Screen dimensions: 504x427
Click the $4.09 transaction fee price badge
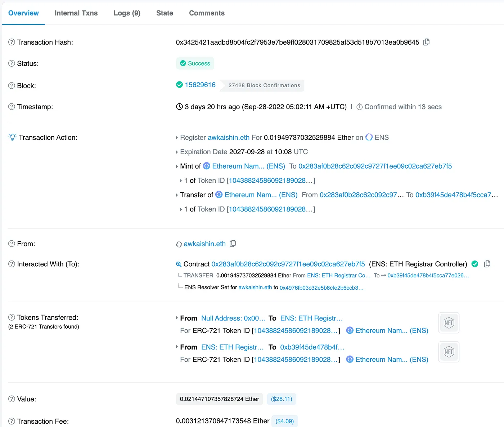point(284,421)
